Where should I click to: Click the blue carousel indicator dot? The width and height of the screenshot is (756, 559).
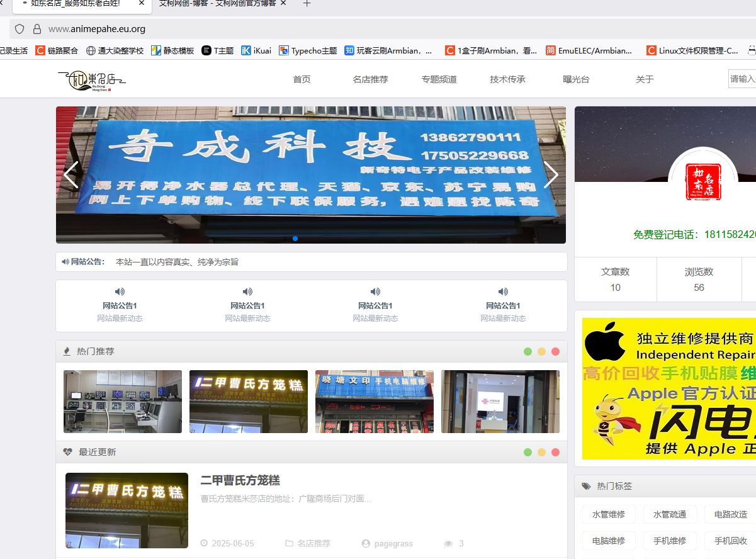[x=295, y=239]
